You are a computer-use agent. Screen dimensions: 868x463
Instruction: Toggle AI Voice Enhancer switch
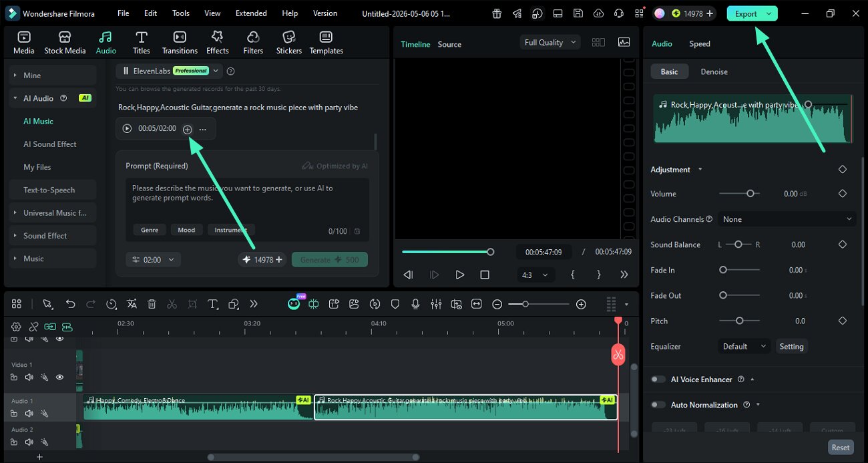658,379
